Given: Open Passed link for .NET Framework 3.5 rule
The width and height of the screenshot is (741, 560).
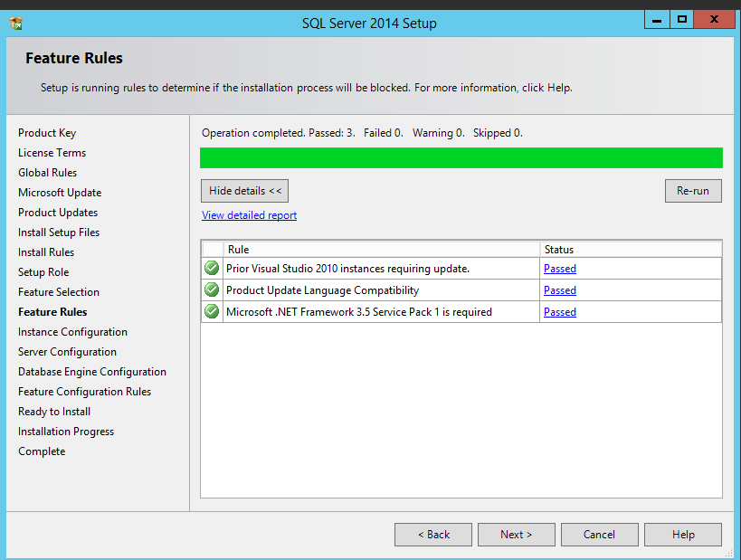Looking at the screenshot, I should tap(560, 312).
